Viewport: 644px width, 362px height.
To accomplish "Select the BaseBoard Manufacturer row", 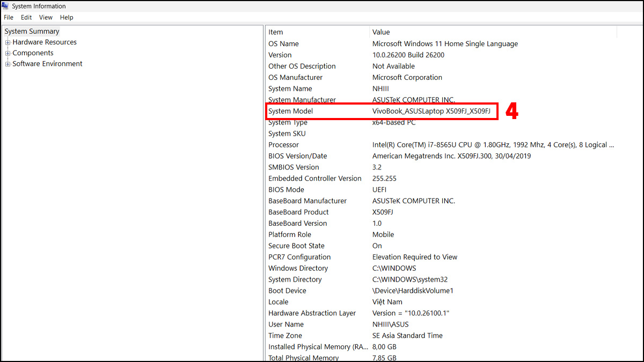I will [441, 201].
